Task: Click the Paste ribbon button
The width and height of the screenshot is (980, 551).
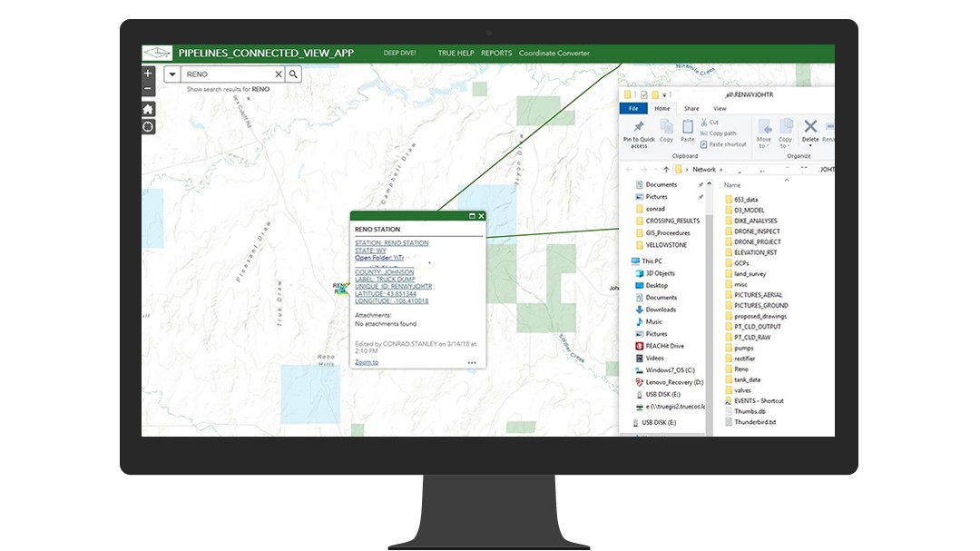Action: 688,132
